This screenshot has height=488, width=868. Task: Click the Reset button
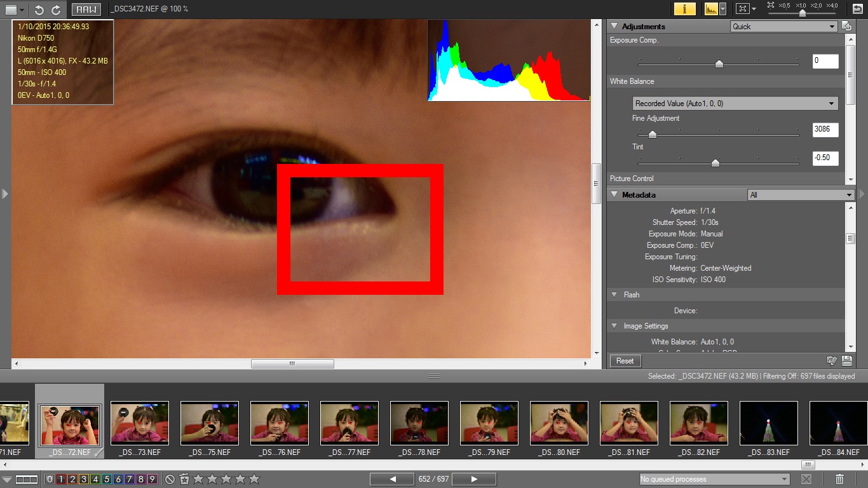tap(625, 361)
